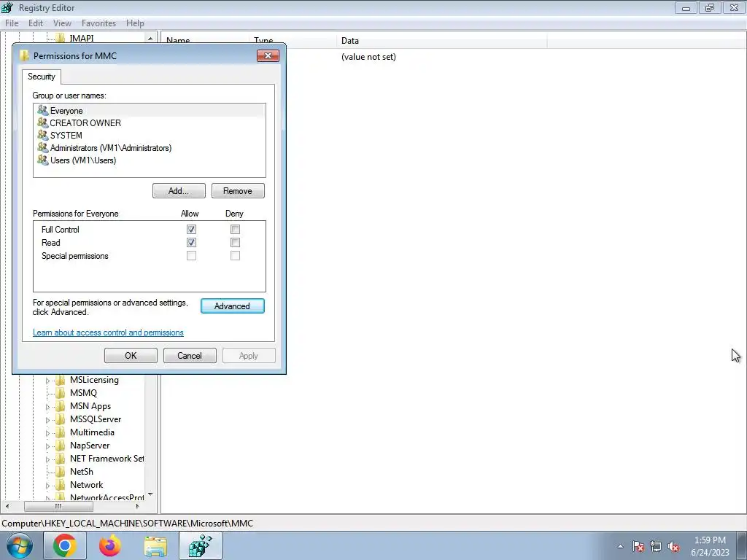Click the folder icon in Permissions dialog title
Screen dimensions: 747x560
pos(24,55)
